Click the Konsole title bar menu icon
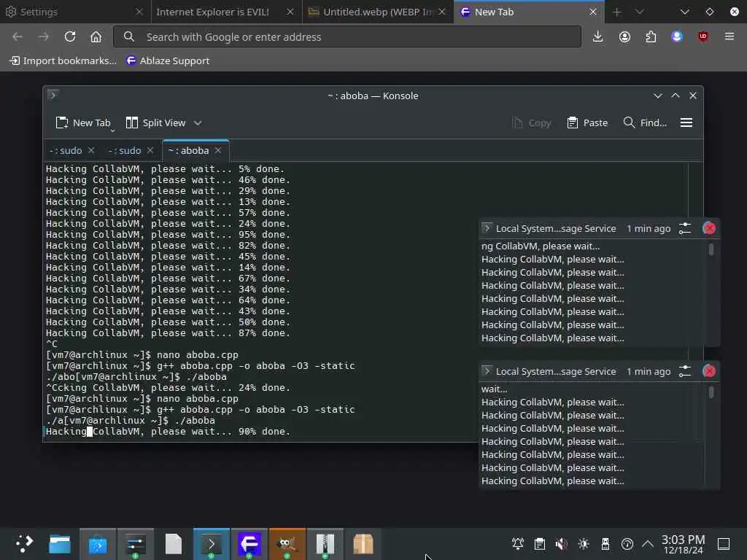Image resolution: width=747 pixels, height=560 pixels. 53,96
